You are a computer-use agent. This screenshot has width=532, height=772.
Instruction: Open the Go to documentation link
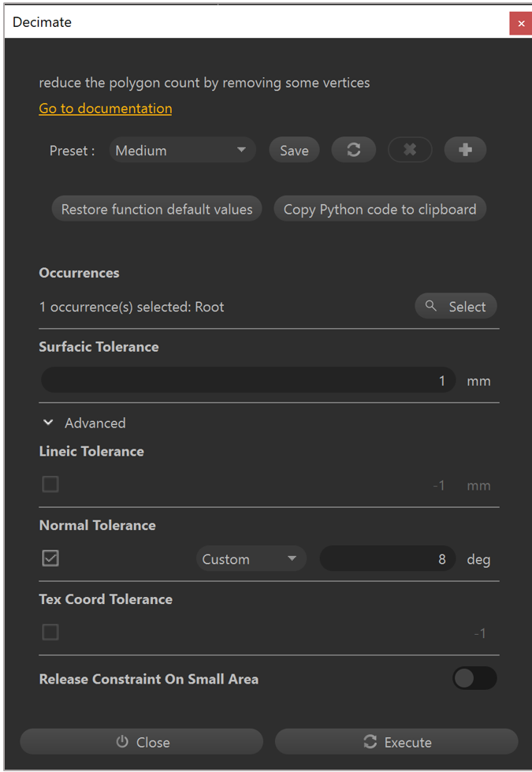pyautogui.click(x=106, y=108)
